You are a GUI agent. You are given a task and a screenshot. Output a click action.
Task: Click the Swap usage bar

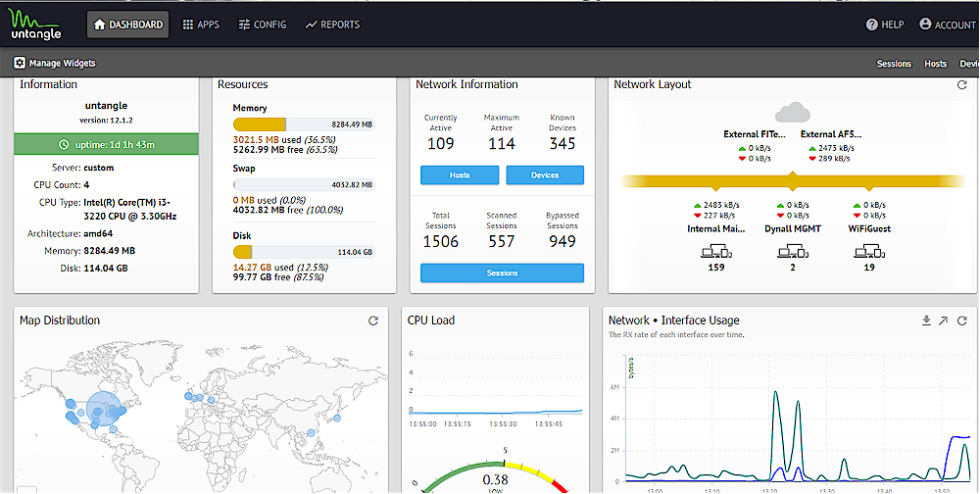304,185
